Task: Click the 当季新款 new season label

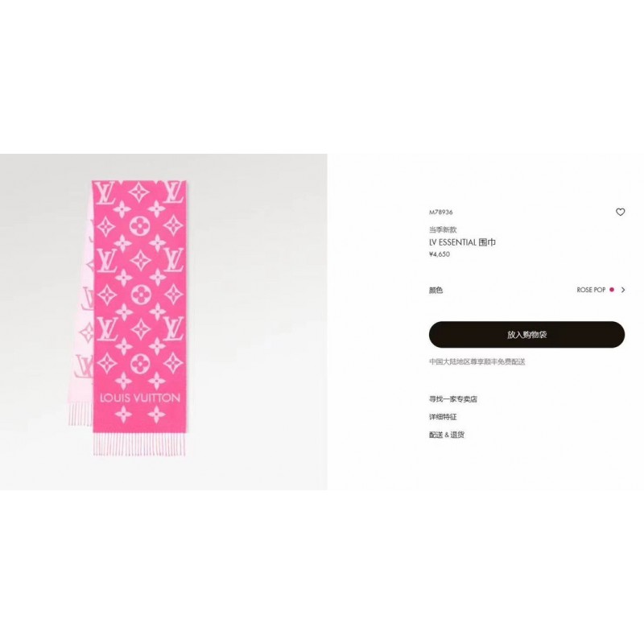Action: (443, 229)
